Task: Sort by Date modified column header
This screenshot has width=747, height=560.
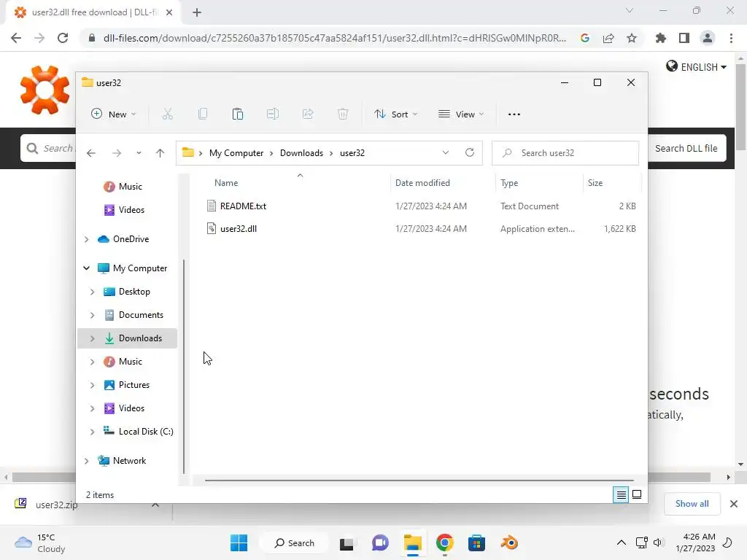Action: pos(422,183)
